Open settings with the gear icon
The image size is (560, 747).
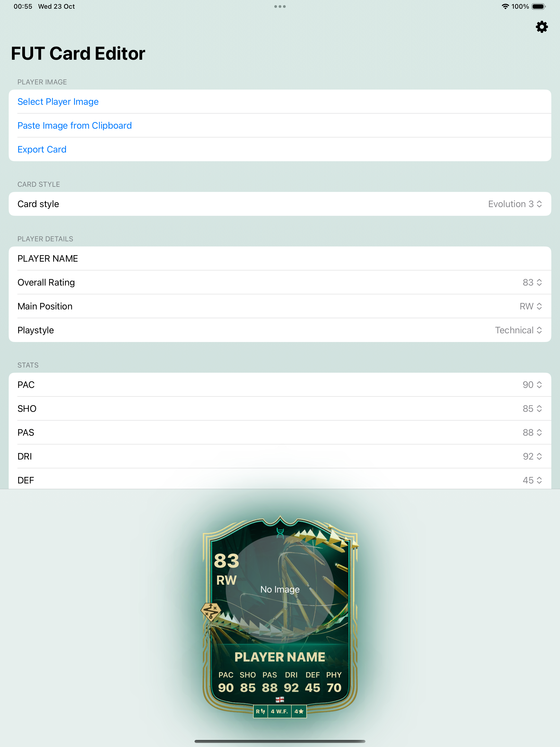pyautogui.click(x=542, y=27)
